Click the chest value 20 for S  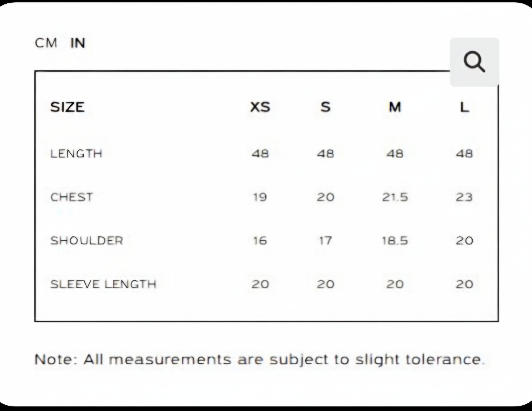point(325,197)
